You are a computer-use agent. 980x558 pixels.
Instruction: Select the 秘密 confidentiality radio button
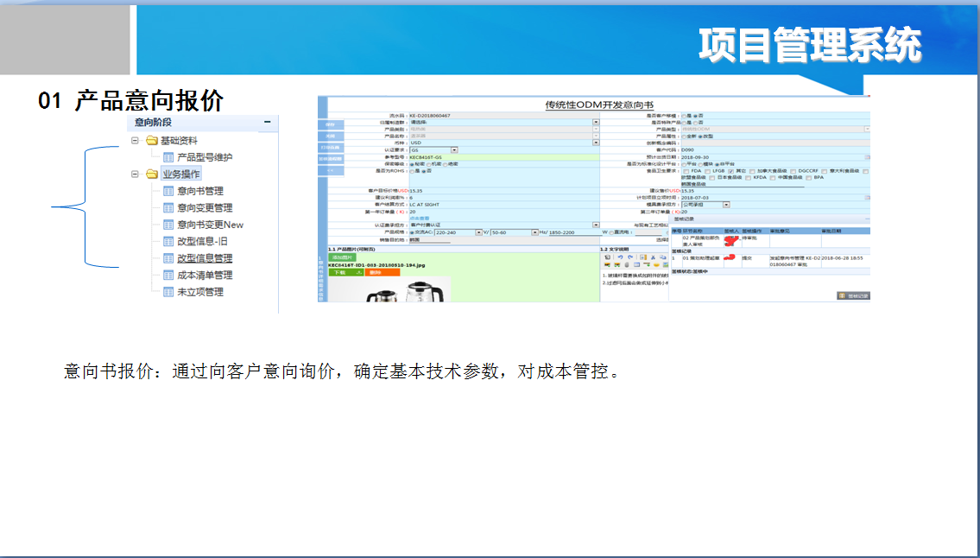[412, 164]
